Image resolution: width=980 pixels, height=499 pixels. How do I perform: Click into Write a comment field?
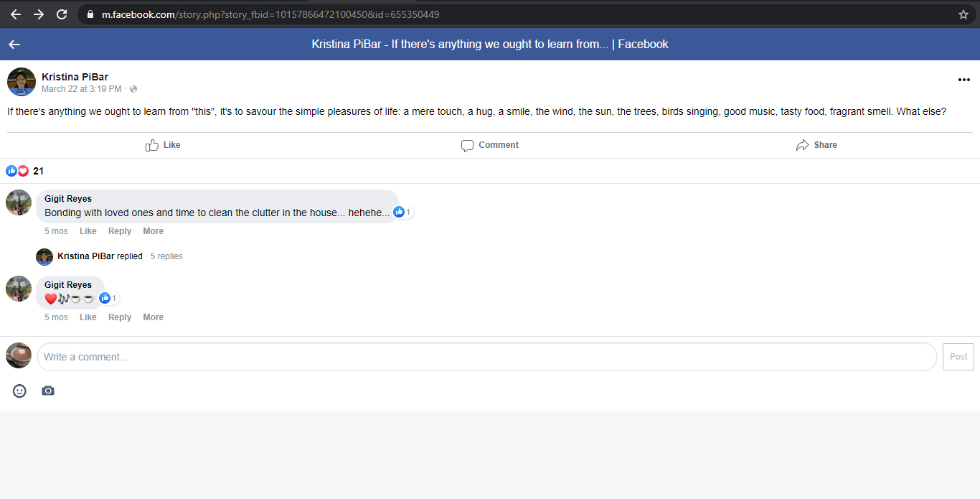[486, 357]
